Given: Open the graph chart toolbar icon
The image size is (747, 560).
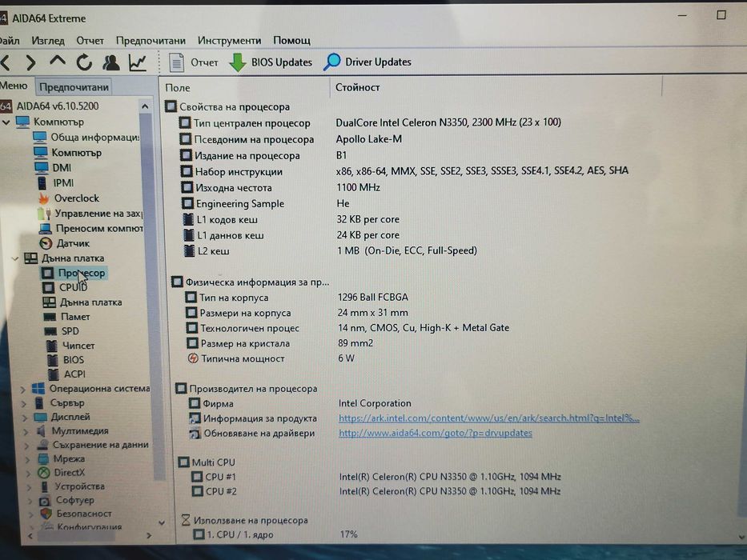Looking at the screenshot, I should (x=138, y=62).
